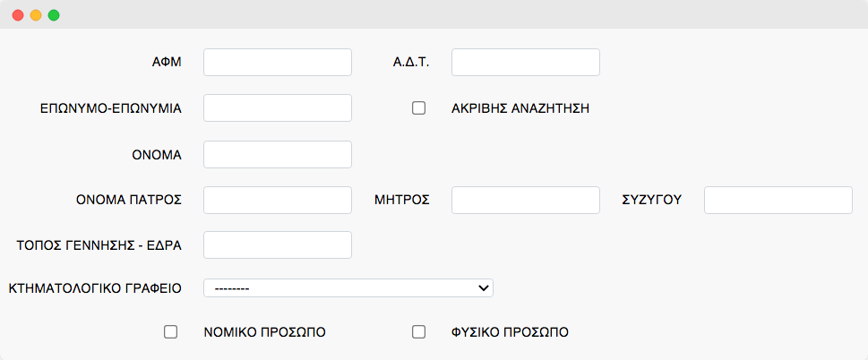
Task: Click the ΝΟΜΙΚΟ ΠΡΟΣΩΠΟ label
Action: click(x=264, y=332)
